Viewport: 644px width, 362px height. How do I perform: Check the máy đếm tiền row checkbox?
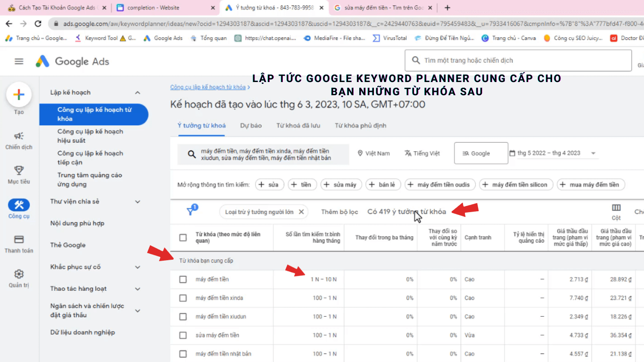[183, 279]
